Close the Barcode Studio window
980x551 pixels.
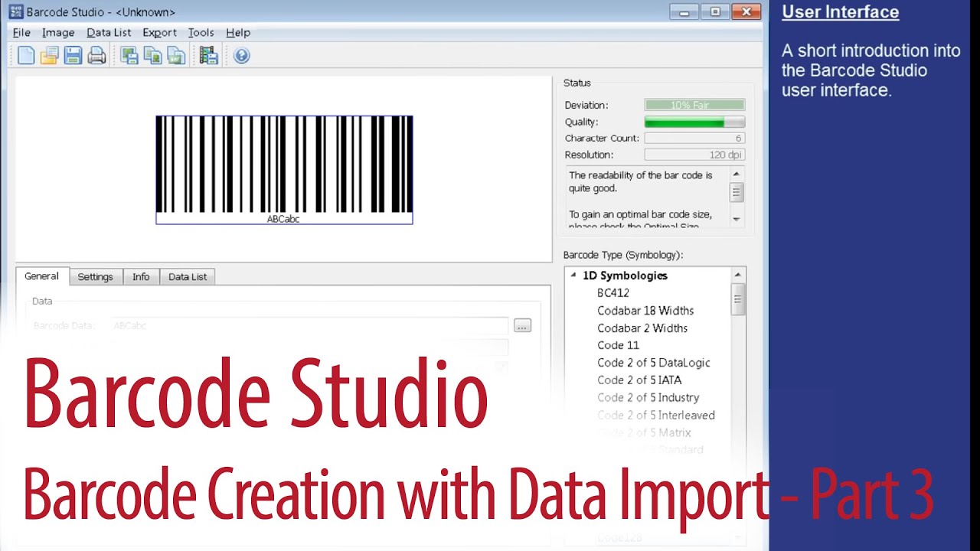pyautogui.click(x=746, y=11)
